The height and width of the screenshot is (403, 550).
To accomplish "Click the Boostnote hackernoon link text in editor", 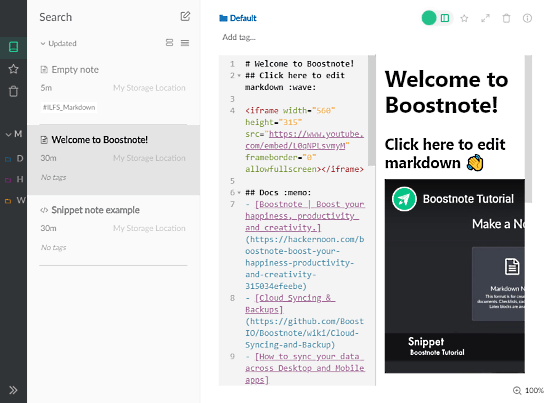I will 305,216.
